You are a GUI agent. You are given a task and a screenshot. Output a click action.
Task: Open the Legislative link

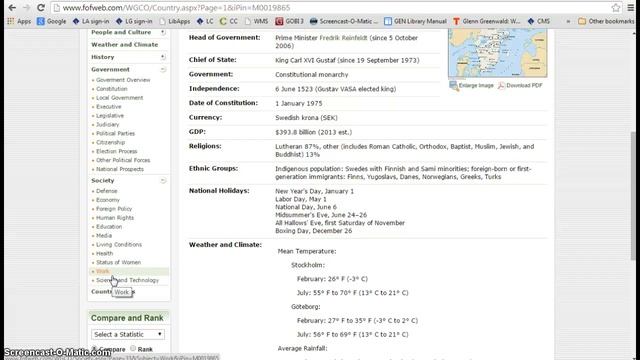tap(110, 116)
